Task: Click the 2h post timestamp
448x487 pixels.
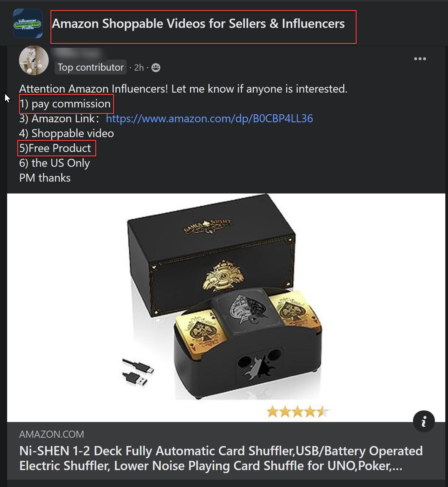Action: 139,68
